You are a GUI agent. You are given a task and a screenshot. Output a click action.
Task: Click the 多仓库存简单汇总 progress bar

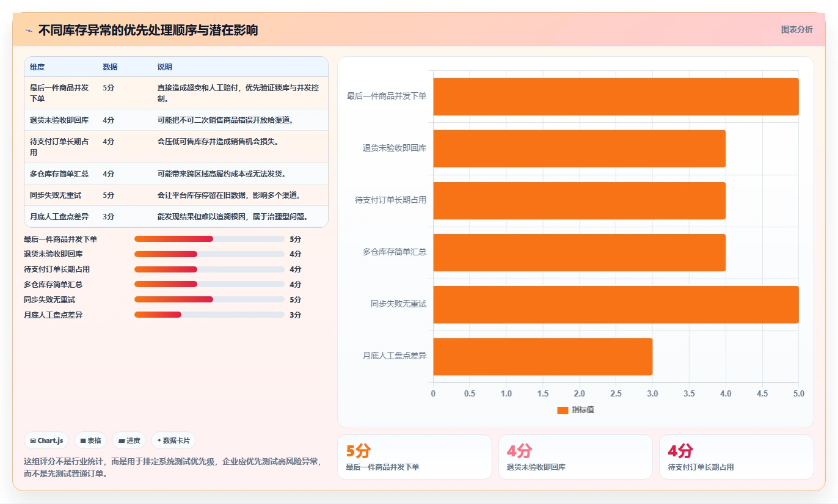click(209, 285)
